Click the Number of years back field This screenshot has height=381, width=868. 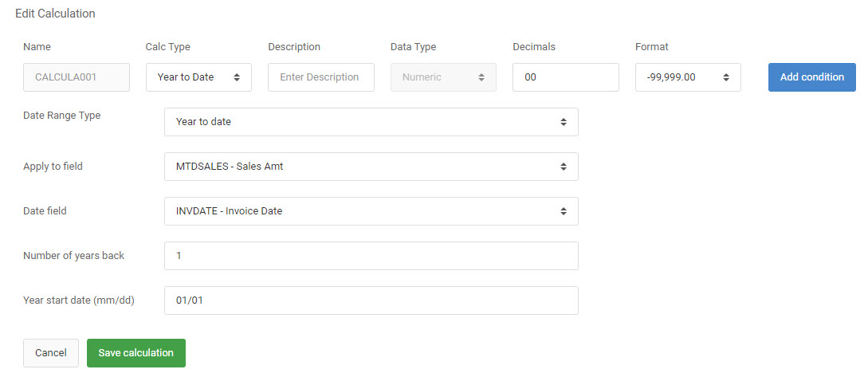[x=371, y=256]
